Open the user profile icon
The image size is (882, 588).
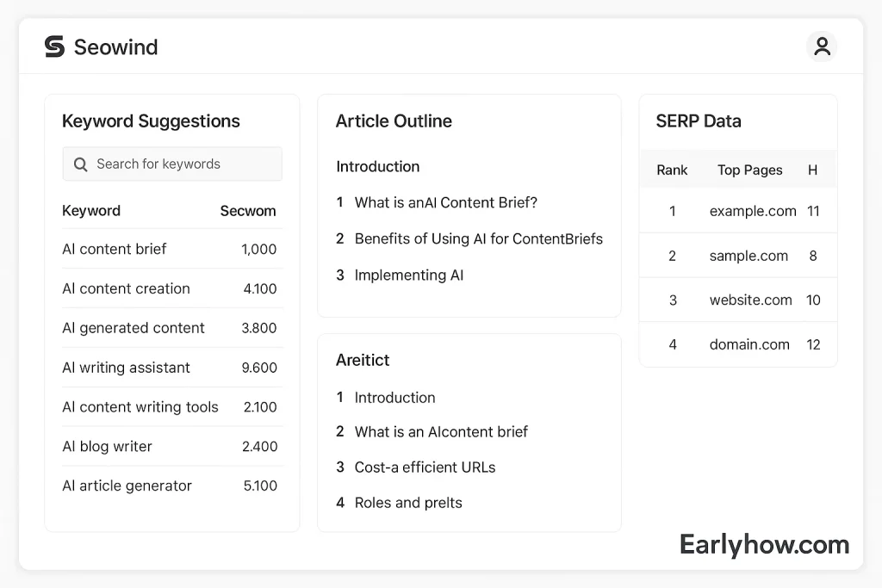(822, 46)
